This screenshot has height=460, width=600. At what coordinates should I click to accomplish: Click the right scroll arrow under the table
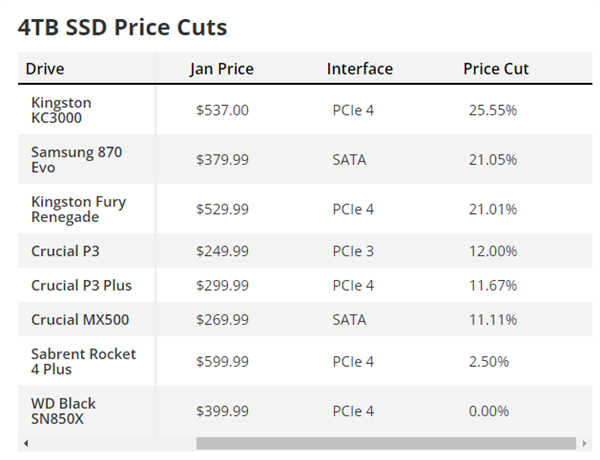(584, 444)
